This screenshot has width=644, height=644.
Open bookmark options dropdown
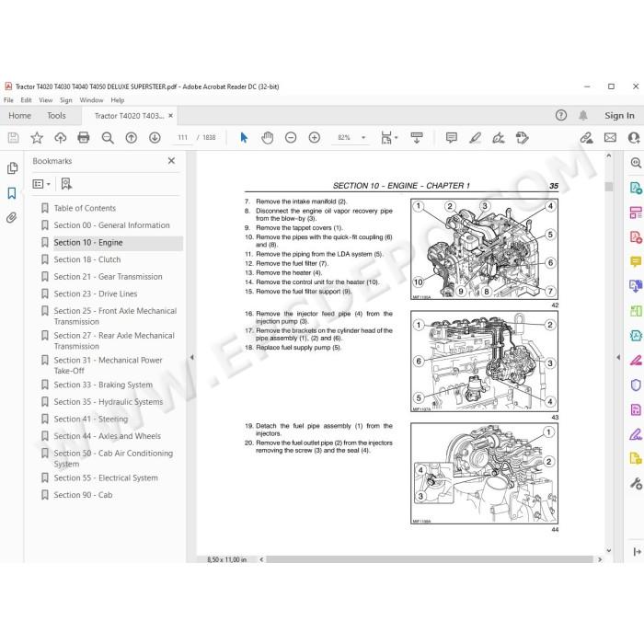pyautogui.click(x=41, y=184)
